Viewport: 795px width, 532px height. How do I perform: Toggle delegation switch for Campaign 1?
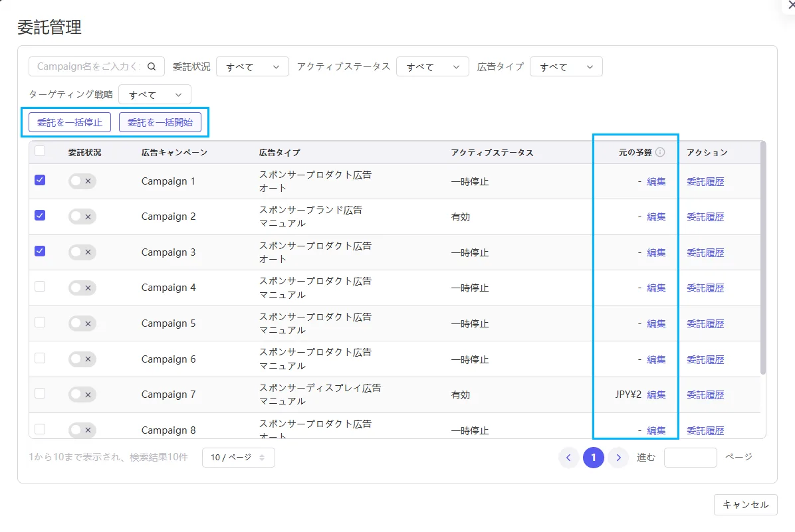(x=82, y=181)
